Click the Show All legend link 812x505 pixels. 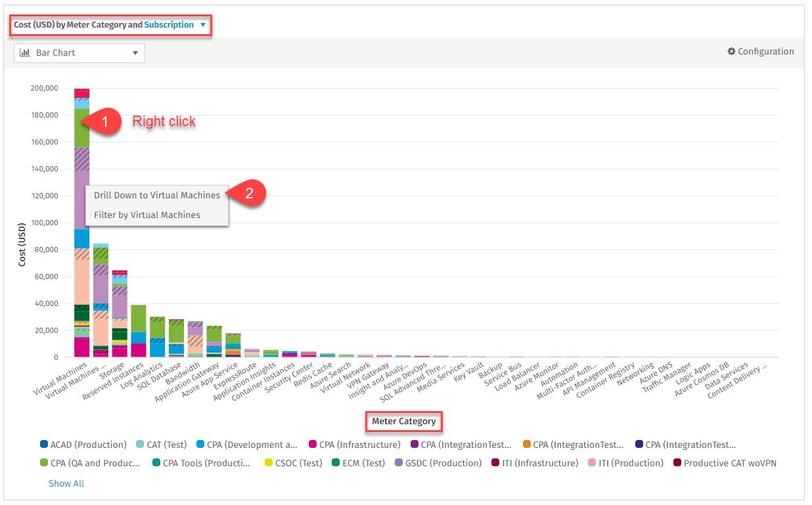pos(66,483)
